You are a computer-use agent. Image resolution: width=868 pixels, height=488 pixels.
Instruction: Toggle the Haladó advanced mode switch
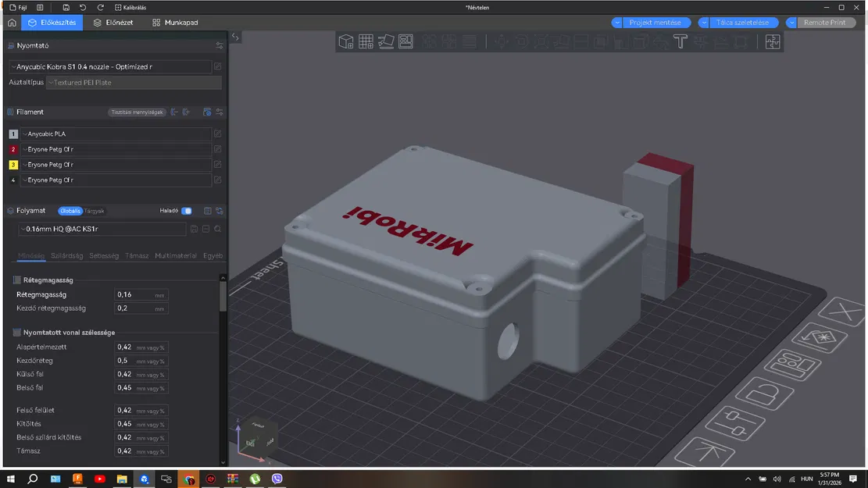point(187,211)
